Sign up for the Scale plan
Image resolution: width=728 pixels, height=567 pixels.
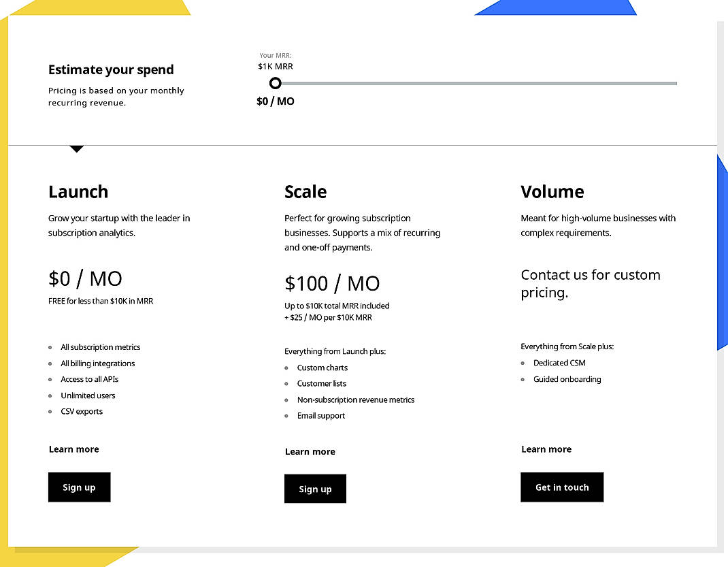pos(315,489)
